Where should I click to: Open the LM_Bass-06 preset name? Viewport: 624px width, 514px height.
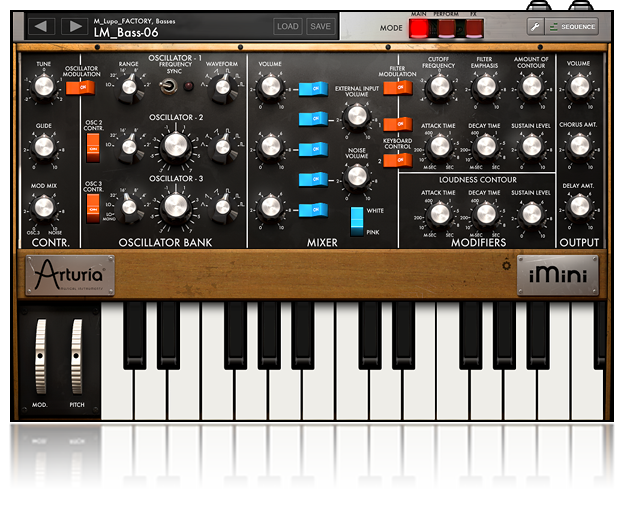click(x=126, y=32)
